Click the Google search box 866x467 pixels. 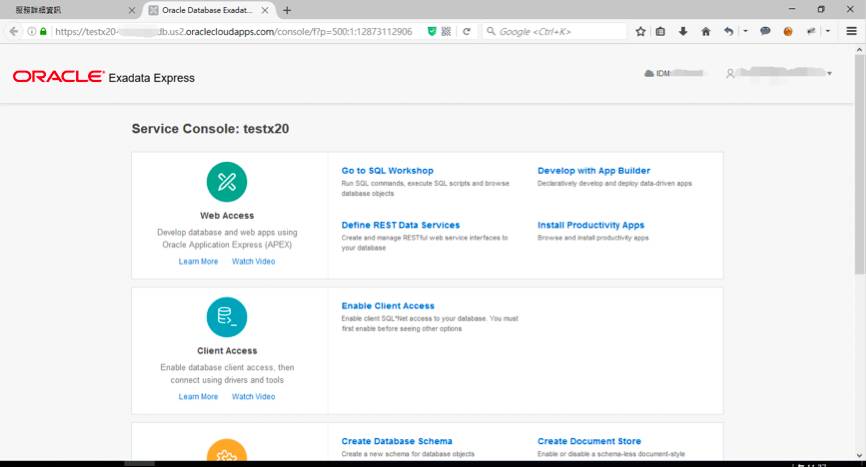tap(555, 31)
